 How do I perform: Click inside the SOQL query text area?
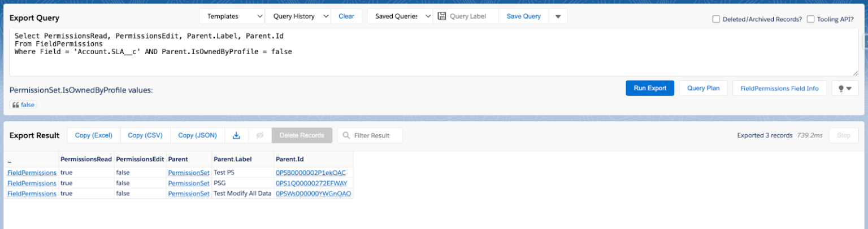tap(434, 52)
